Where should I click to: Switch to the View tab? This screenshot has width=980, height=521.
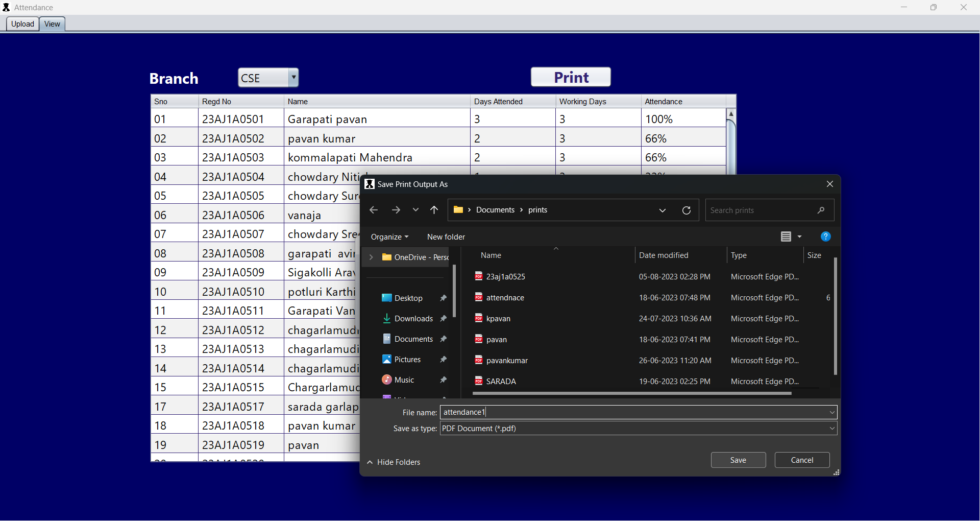52,24
